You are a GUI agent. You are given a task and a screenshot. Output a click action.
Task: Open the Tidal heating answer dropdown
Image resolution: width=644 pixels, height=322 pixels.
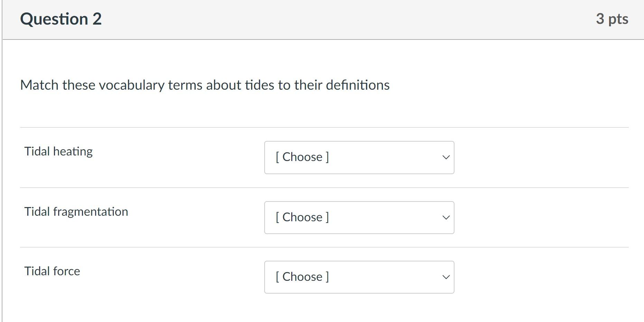359,157
